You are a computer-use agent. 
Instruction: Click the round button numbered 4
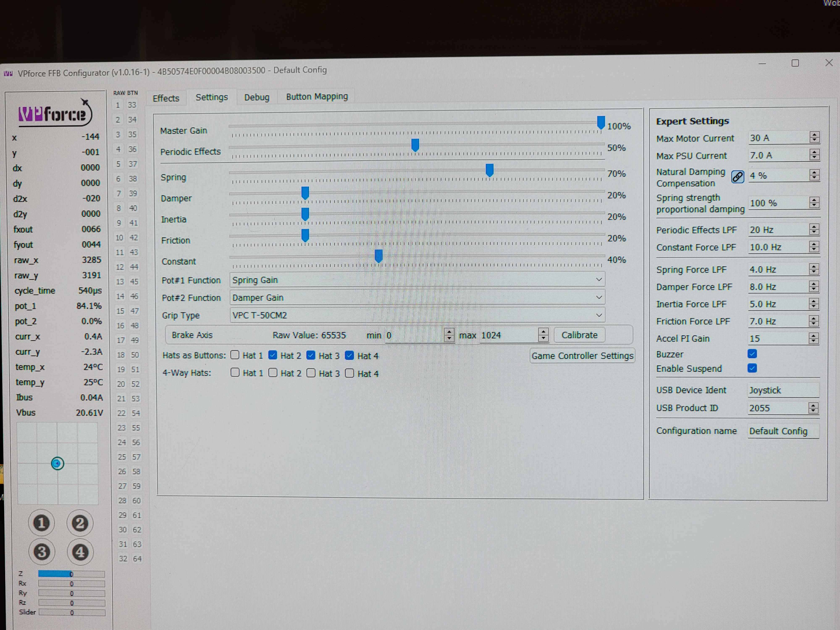coord(80,552)
